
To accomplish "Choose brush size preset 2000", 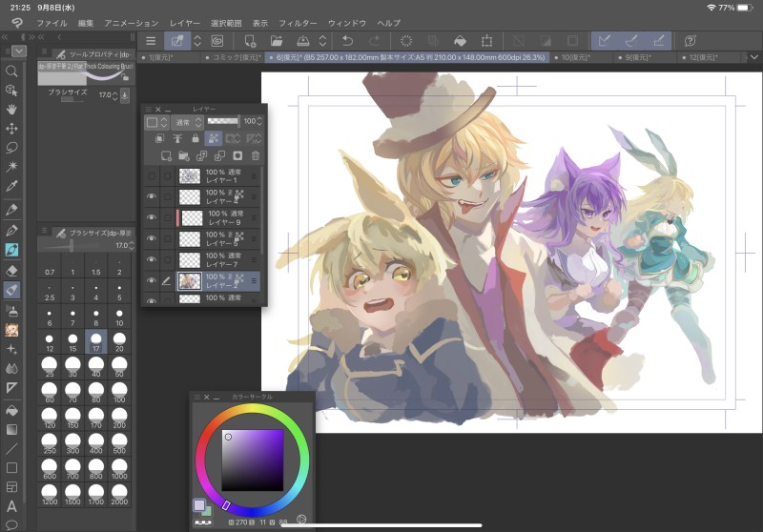I will tap(119, 495).
